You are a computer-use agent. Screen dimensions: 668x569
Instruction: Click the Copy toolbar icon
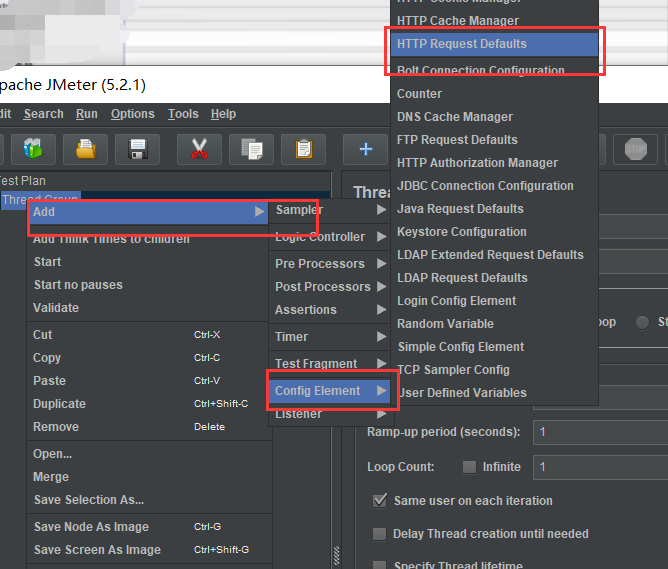[x=251, y=149]
